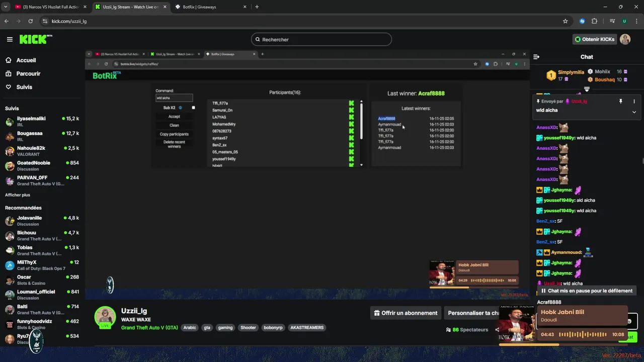The height and width of the screenshot is (362, 644).
Task: Click MilThyX avatar in Recommandées
Action: coord(10,265)
